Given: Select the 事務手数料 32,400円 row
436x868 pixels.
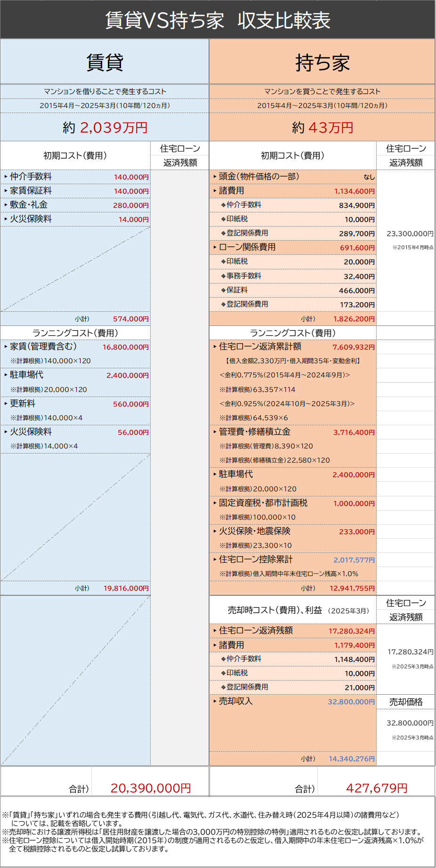Looking at the screenshot, I should coord(293,276).
